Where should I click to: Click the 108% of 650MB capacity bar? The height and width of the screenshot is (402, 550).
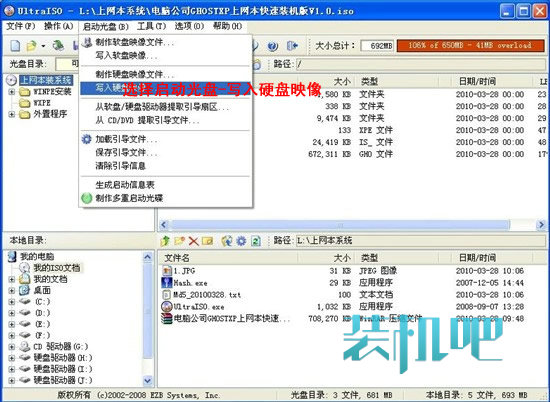[x=470, y=46]
